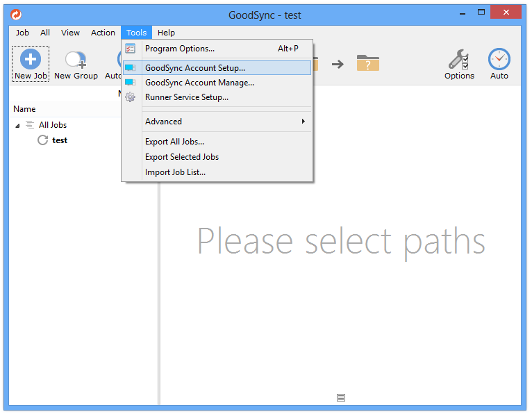Click the small log icon at bottom of pane
Viewport: 532px width, 414px height.
(x=340, y=397)
